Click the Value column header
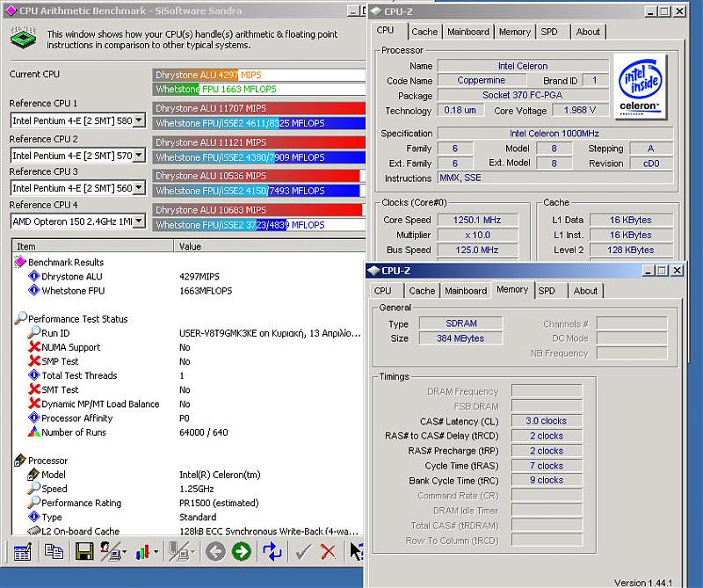703x588 pixels. pos(270,246)
